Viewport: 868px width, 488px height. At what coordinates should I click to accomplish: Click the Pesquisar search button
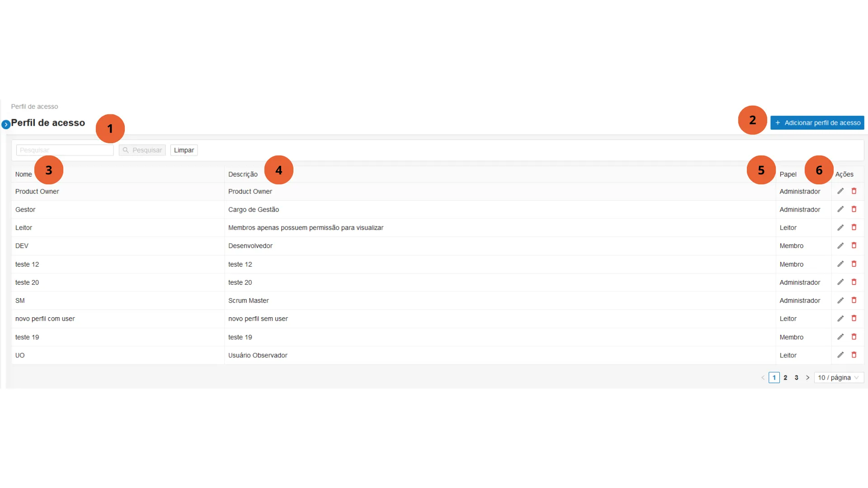click(x=142, y=150)
